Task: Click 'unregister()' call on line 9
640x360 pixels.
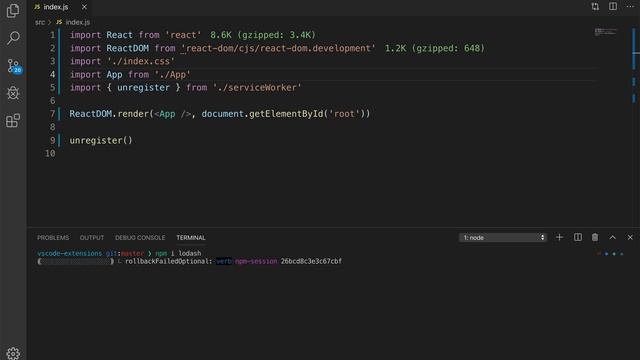Action: tap(101, 140)
